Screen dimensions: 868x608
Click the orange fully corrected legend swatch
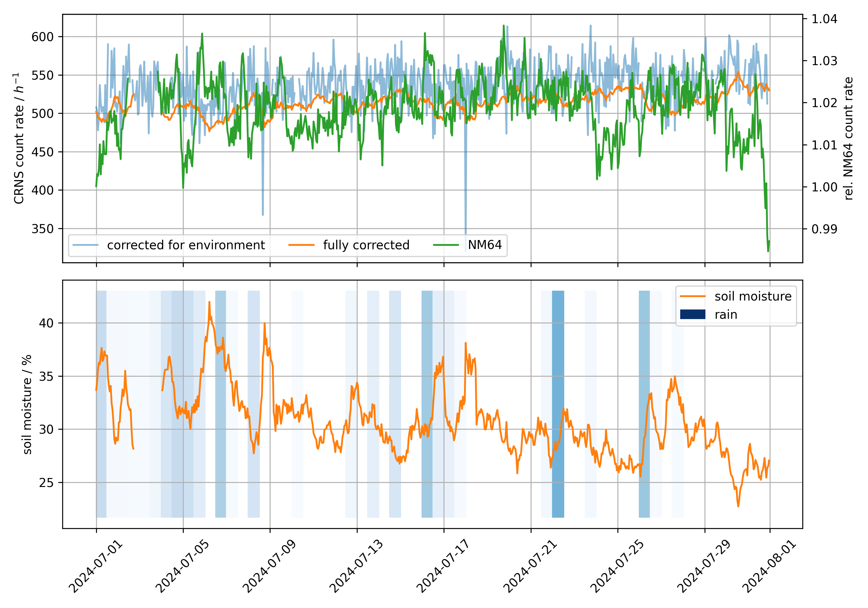click(x=301, y=245)
